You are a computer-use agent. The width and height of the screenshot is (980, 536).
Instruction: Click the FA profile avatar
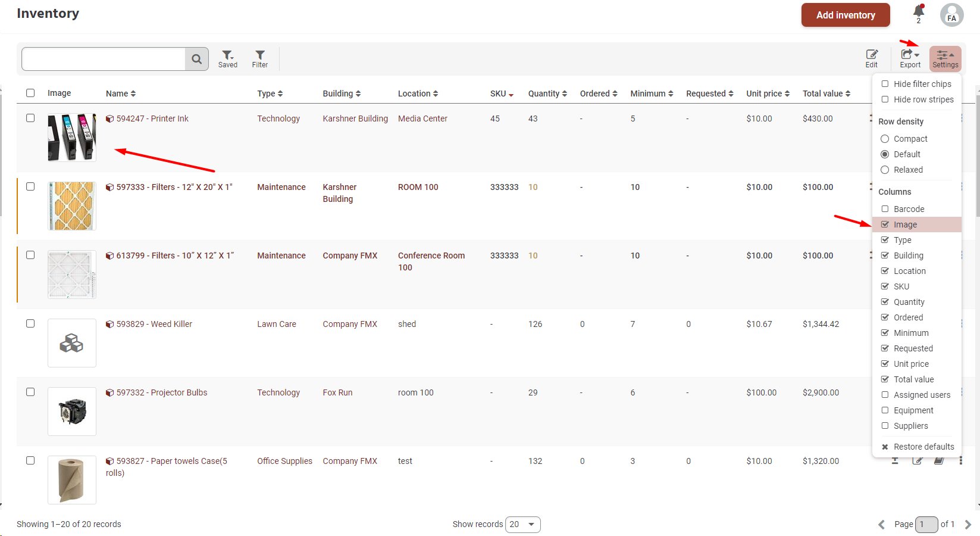coord(951,15)
